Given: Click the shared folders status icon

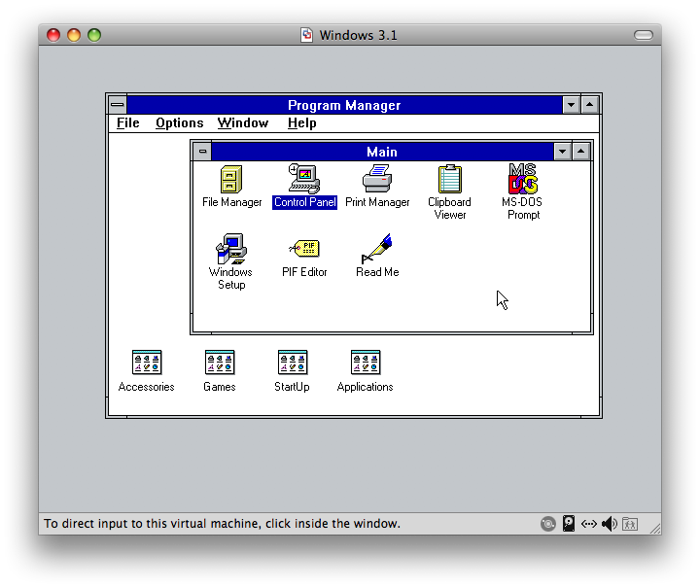Looking at the screenshot, I should pyautogui.click(x=630, y=524).
